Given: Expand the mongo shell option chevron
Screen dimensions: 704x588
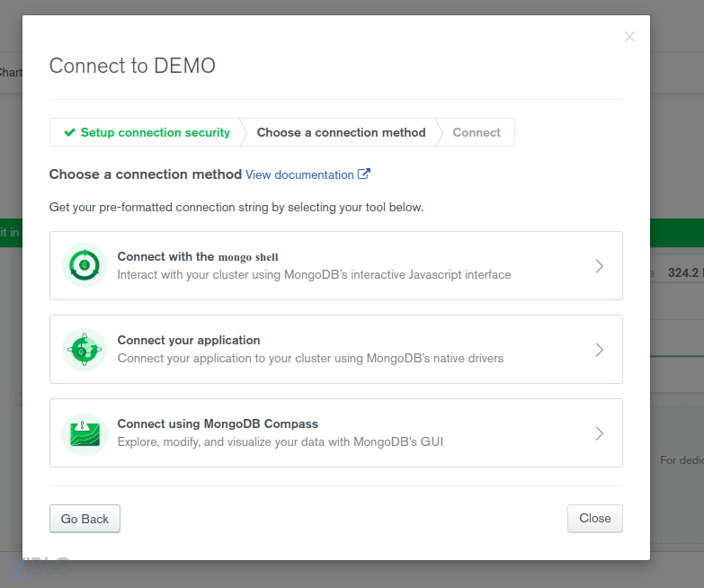Looking at the screenshot, I should [600, 266].
